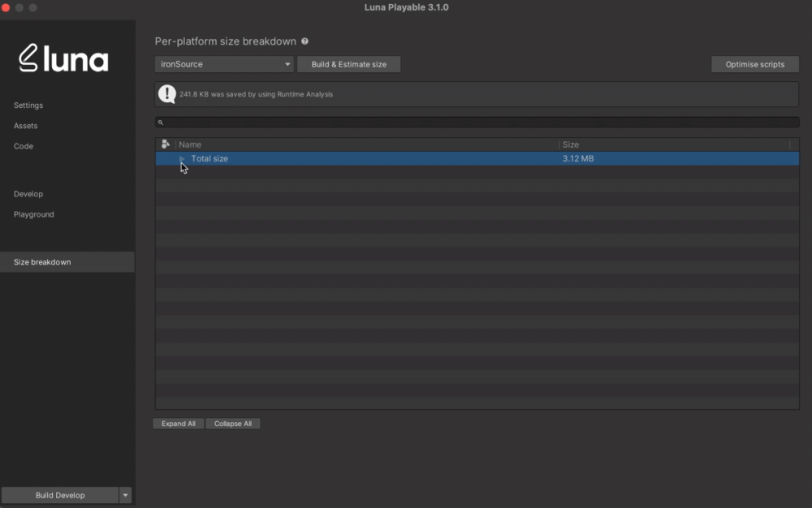Click the Expand All button

[x=179, y=424]
